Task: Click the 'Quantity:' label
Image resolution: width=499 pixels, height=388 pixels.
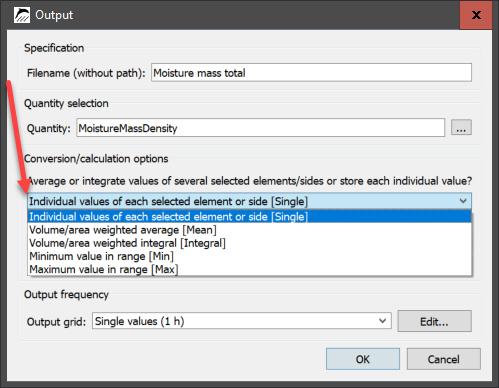Action: 49,128
